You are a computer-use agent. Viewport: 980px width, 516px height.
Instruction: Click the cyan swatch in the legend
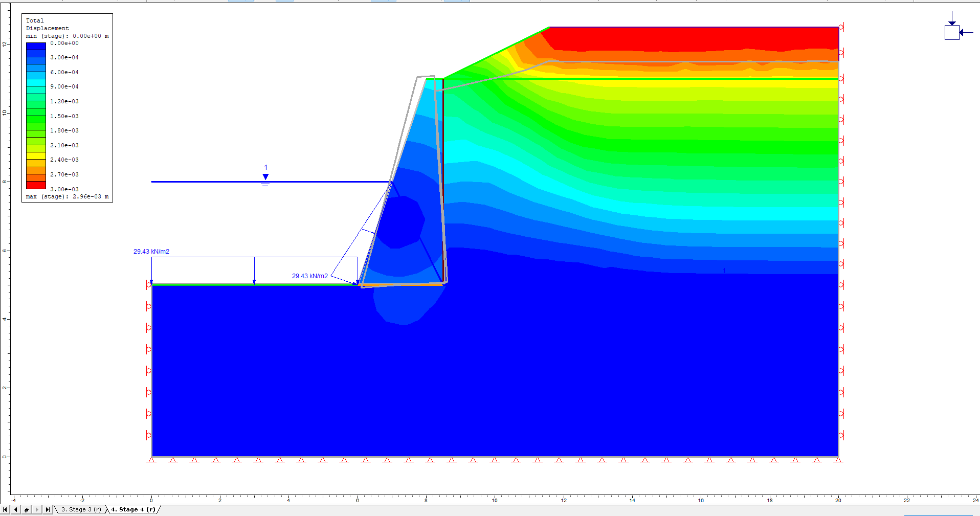(36, 82)
